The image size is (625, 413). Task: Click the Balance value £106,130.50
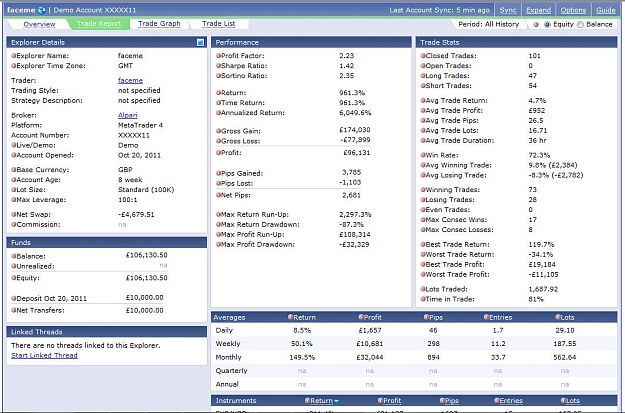point(146,255)
